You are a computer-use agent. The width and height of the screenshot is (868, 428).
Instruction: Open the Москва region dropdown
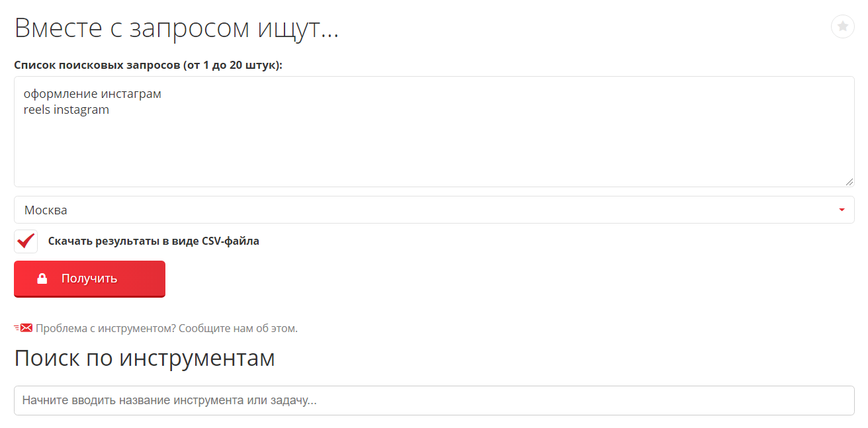[x=434, y=210]
